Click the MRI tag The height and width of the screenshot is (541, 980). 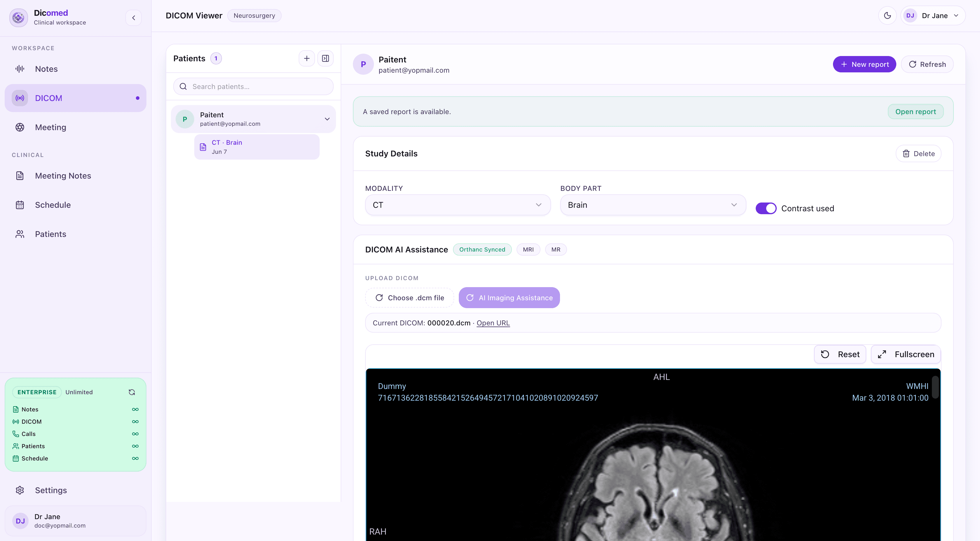coord(528,249)
